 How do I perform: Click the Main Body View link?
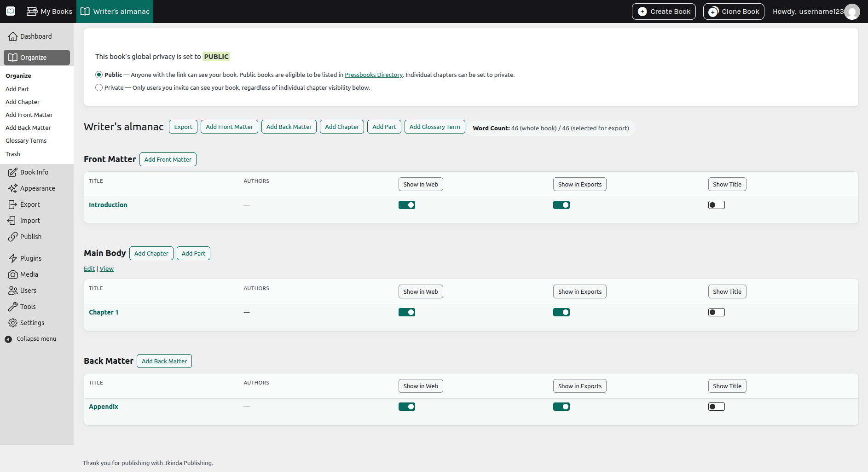(x=107, y=268)
